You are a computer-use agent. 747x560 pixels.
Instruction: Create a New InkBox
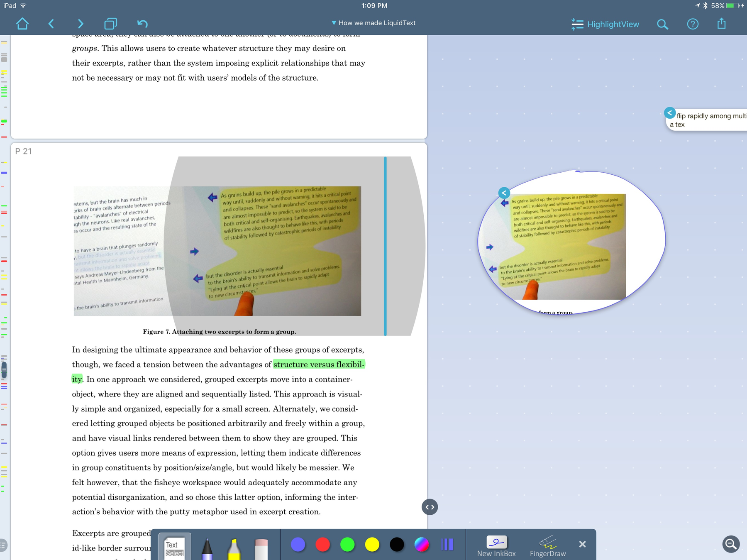click(x=496, y=546)
